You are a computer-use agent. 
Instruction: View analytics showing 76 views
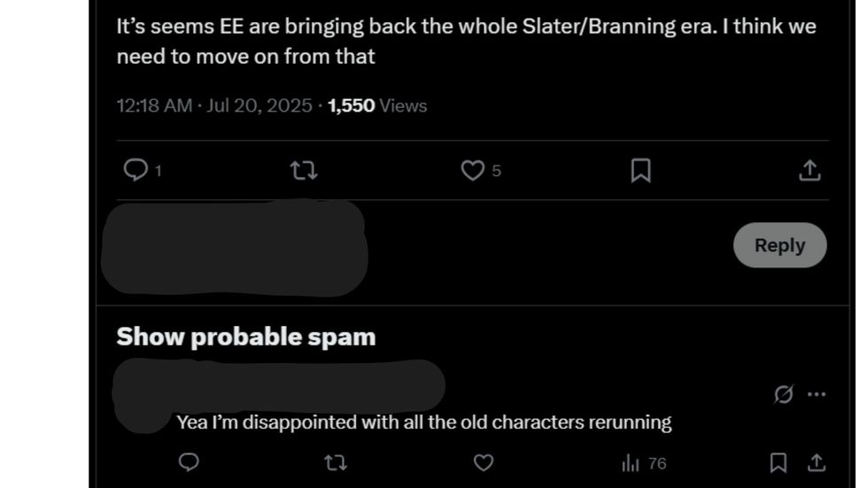pyautogui.click(x=644, y=463)
